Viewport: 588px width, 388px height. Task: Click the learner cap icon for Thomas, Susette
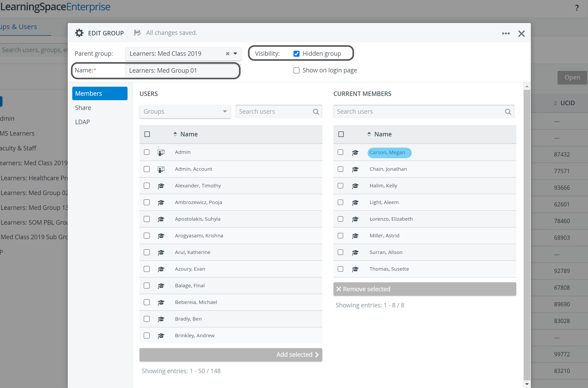(355, 269)
